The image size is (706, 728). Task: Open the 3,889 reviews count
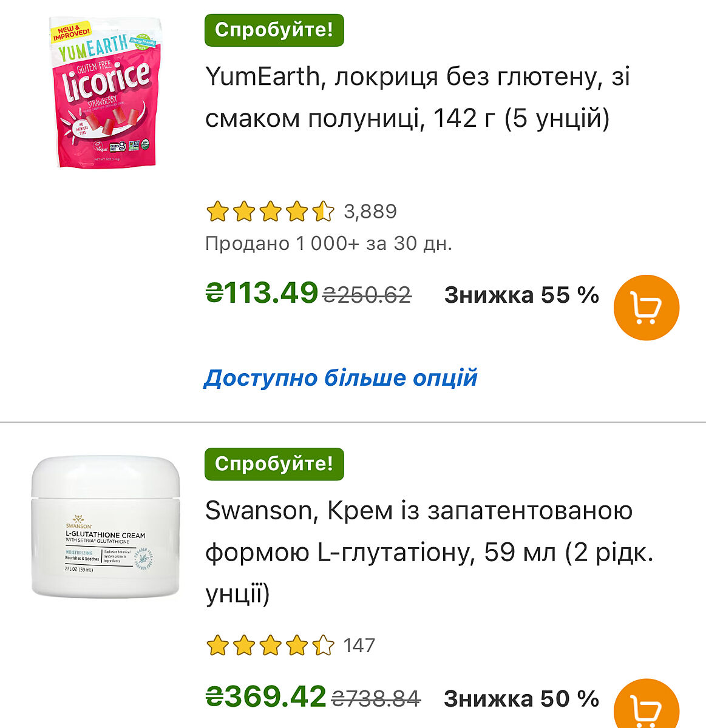click(x=370, y=212)
